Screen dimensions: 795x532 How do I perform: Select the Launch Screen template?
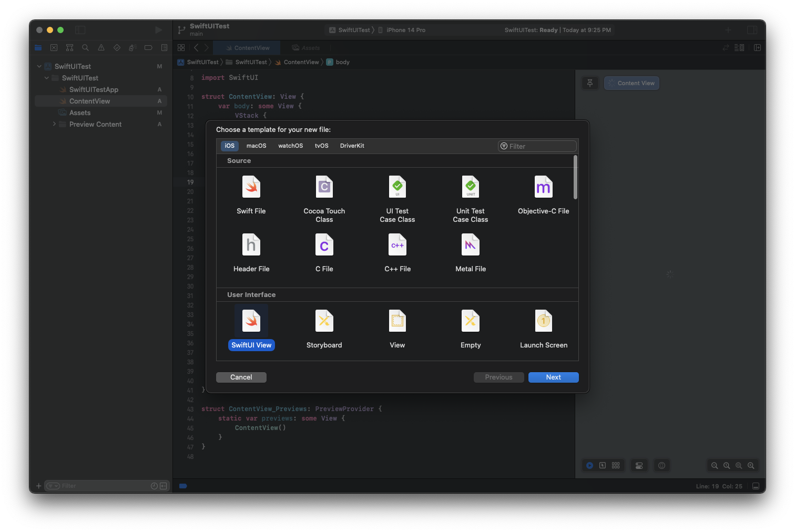click(x=544, y=329)
